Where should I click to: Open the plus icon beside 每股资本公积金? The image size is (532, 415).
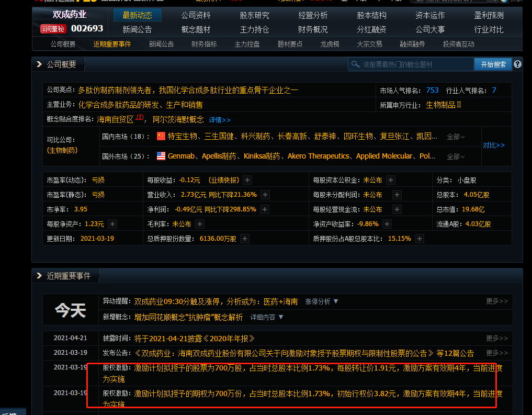[391, 180]
